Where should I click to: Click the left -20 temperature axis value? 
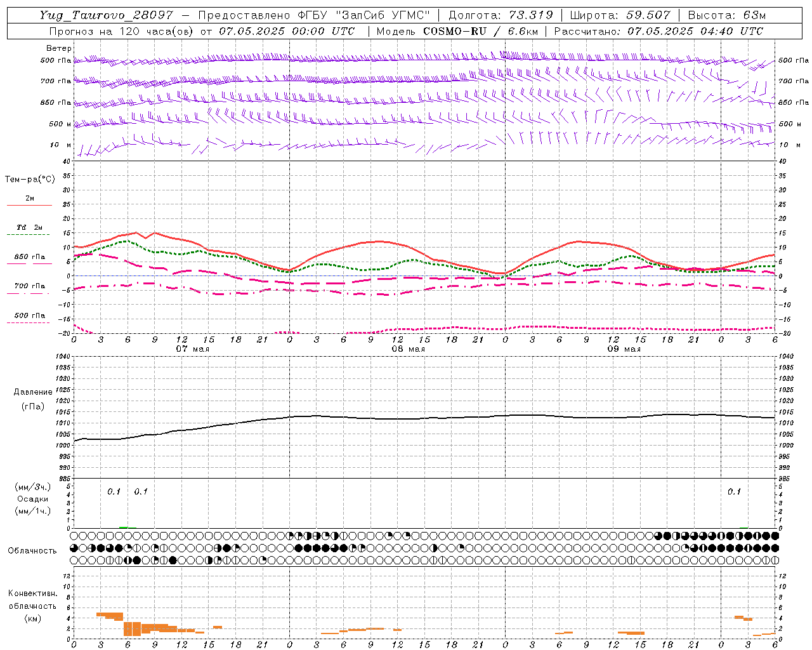(x=65, y=333)
